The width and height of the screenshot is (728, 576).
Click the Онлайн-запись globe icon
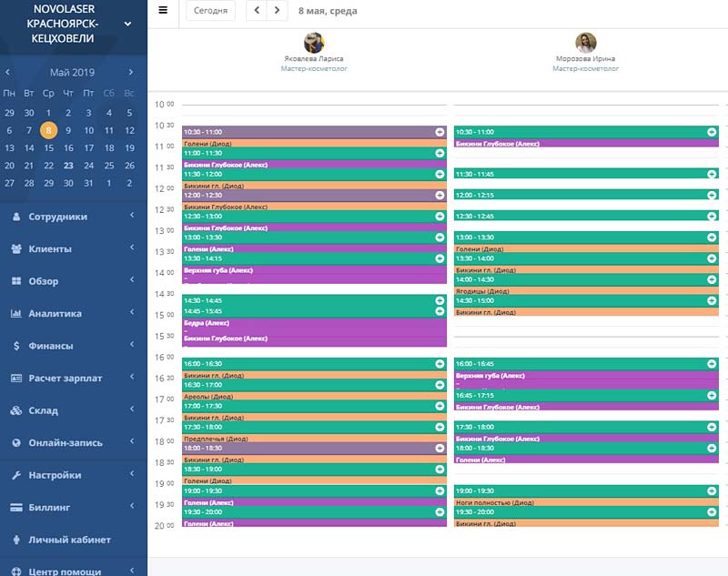point(15,443)
